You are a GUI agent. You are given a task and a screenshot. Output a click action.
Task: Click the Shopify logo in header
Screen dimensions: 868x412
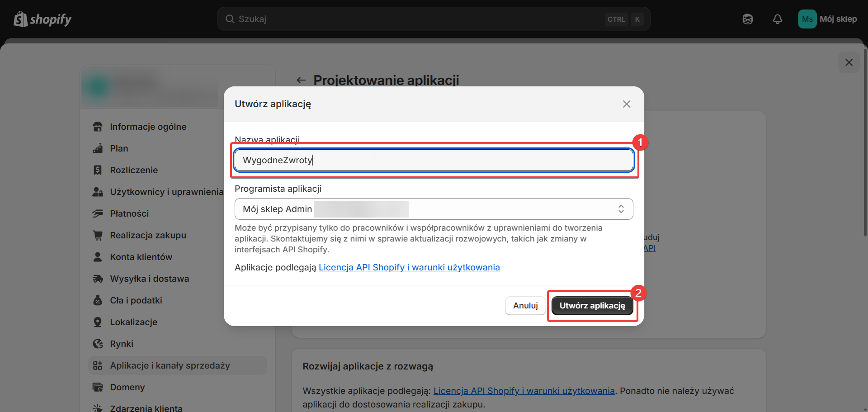[42, 19]
